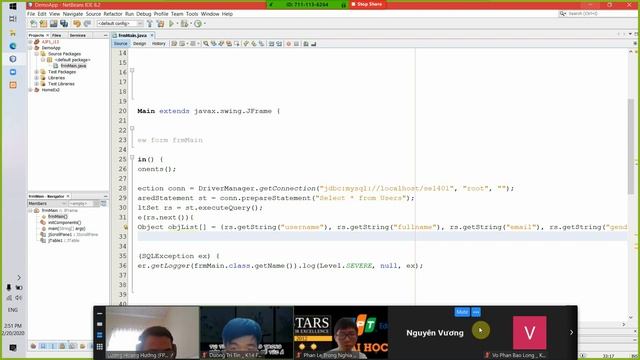640x360 pixels.
Task: Click the Debug Project toolbar icon
Action: coord(184,24)
